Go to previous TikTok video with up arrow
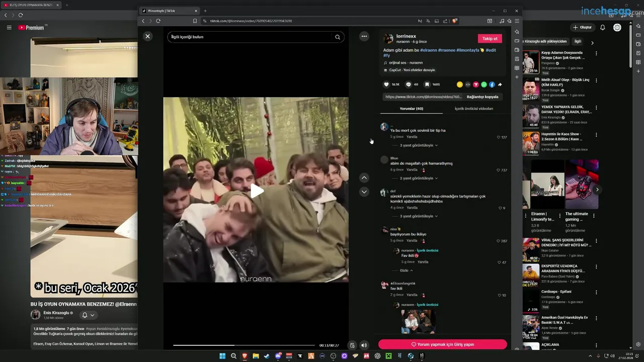The width and height of the screenshot is (644, 362). [x=364, y=178]
